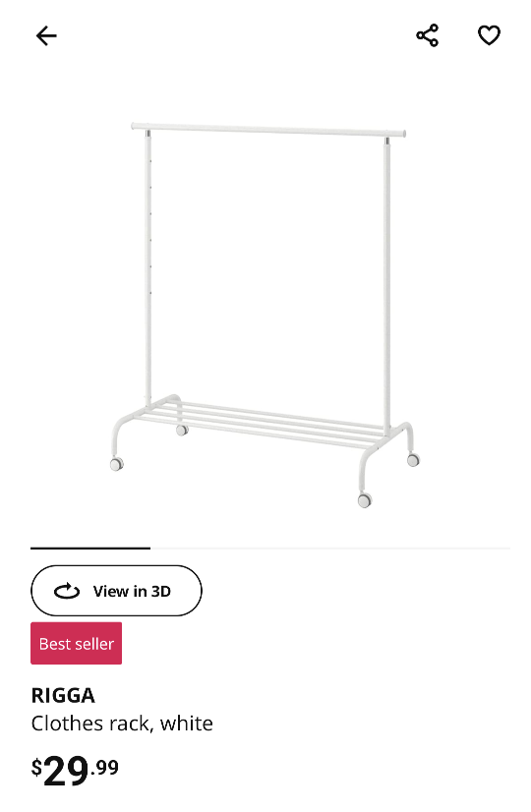Tap the left adjustable pole with holes
Image resolution: width=531 pixels, height=812 pixels.
pos(148,267)
